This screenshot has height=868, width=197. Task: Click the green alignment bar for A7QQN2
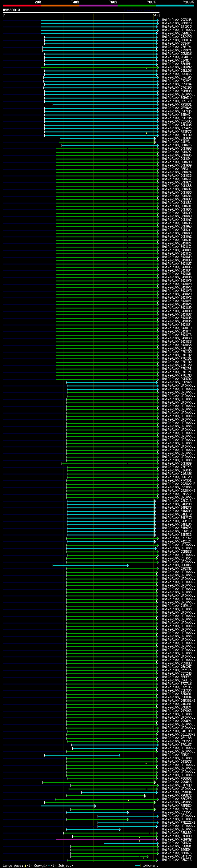coord(100,67)
